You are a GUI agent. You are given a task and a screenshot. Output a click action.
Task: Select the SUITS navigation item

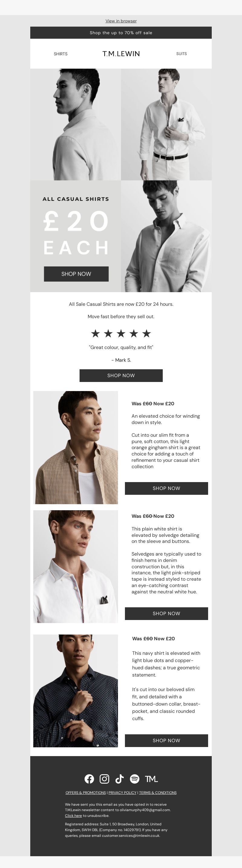[181, 54]
